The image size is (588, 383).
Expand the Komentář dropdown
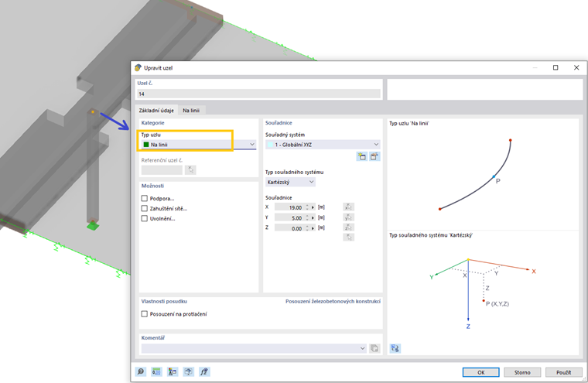point(362,348)
